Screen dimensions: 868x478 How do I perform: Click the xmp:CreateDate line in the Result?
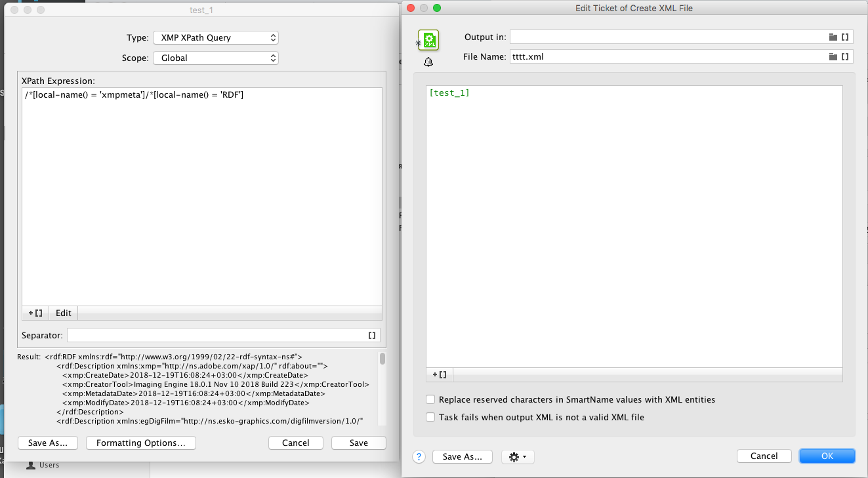pos(185,375)
